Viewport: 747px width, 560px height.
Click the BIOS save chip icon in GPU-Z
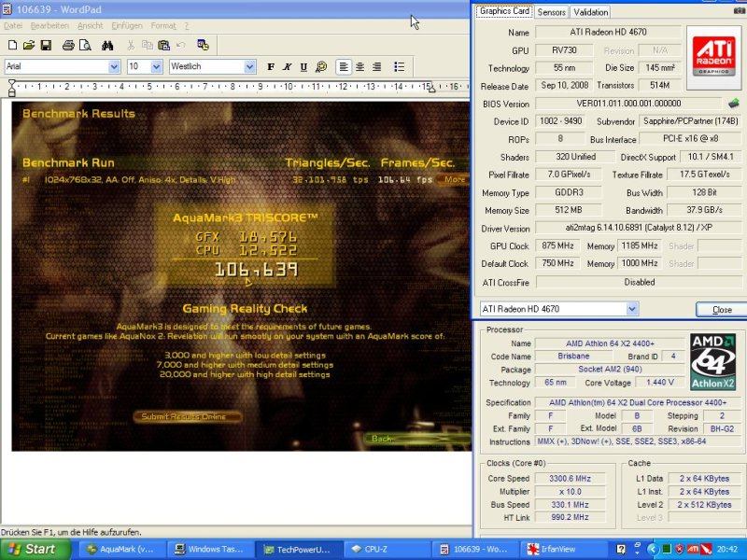(x=734, y=103)
